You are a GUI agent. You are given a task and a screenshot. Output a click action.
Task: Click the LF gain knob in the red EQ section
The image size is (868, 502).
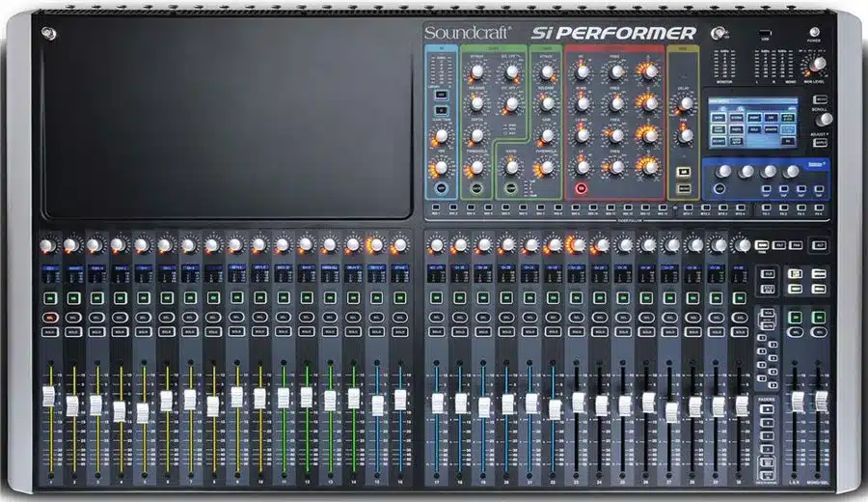(x=582, y=166)
